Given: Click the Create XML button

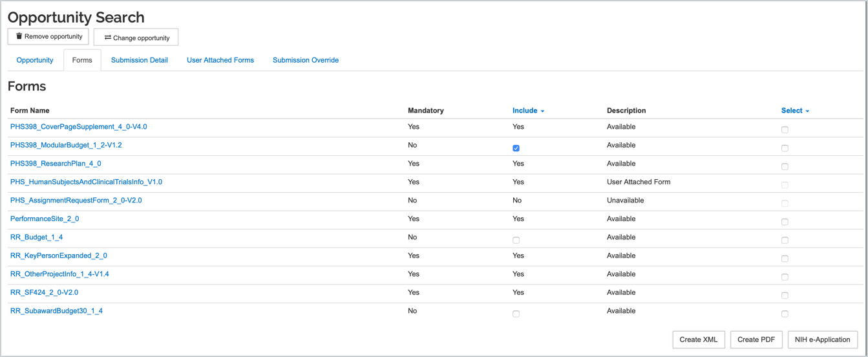Looking at the screenshot, I should coord(699,340).
